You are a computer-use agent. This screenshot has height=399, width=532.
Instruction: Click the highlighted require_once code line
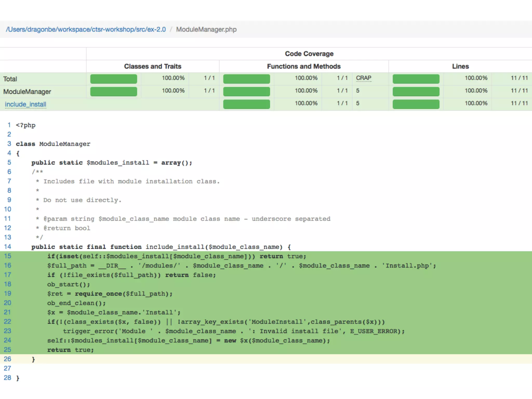point(110,294)
